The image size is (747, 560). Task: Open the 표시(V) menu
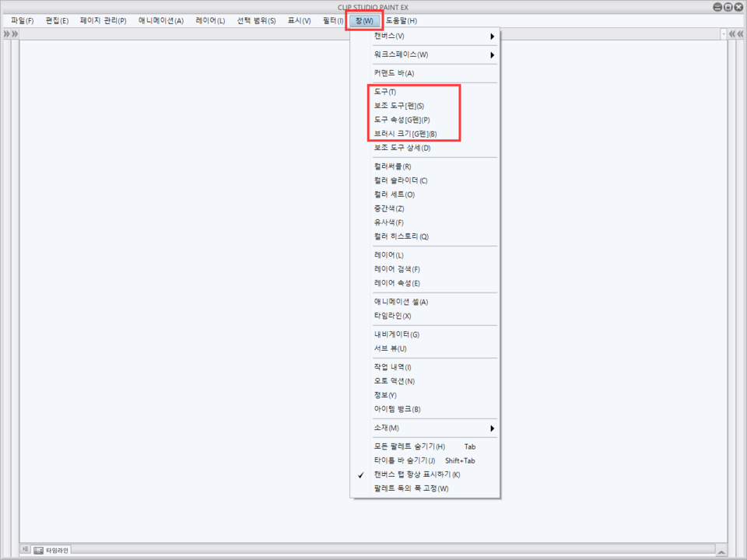[299, 21]
